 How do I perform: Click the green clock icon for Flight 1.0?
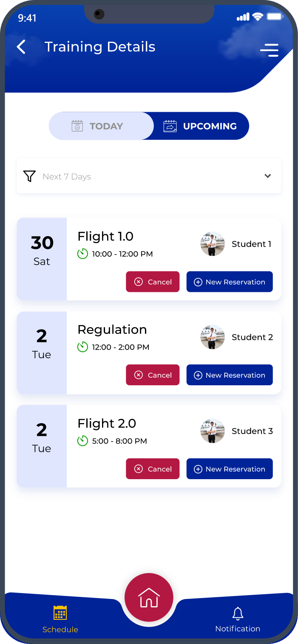pos(82,254)
